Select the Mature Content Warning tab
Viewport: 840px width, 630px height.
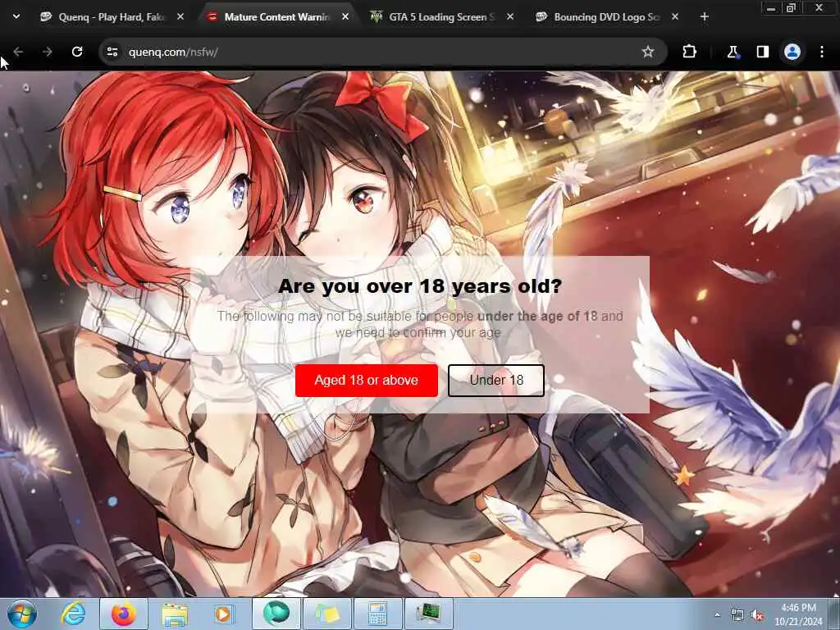click(277, 17)
